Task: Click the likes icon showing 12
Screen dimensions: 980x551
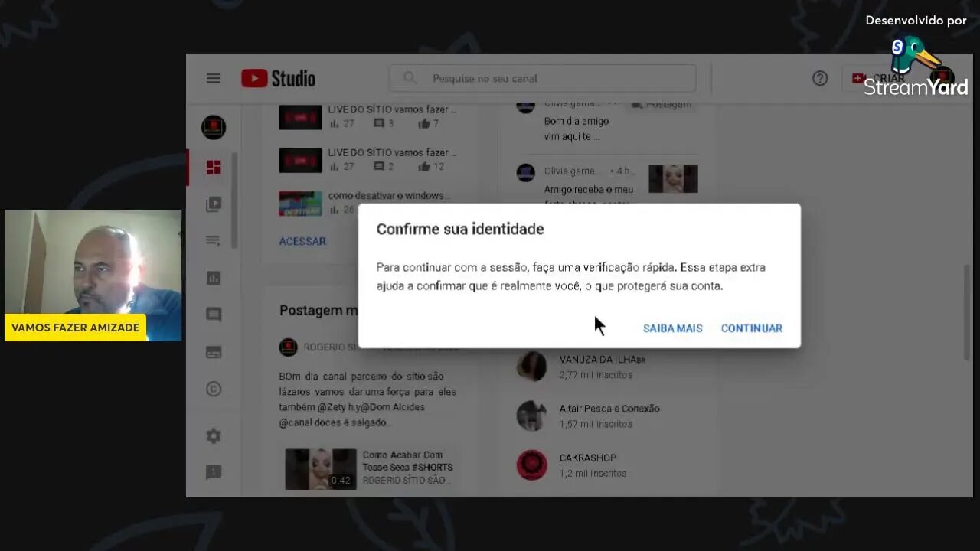Action: pyautogui.click(x=423, y=166)
